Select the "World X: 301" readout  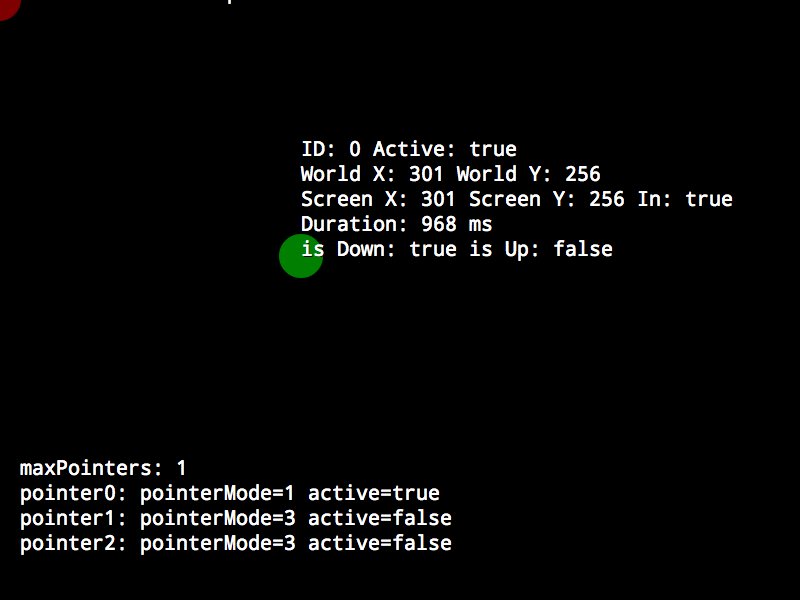point(371,174)
